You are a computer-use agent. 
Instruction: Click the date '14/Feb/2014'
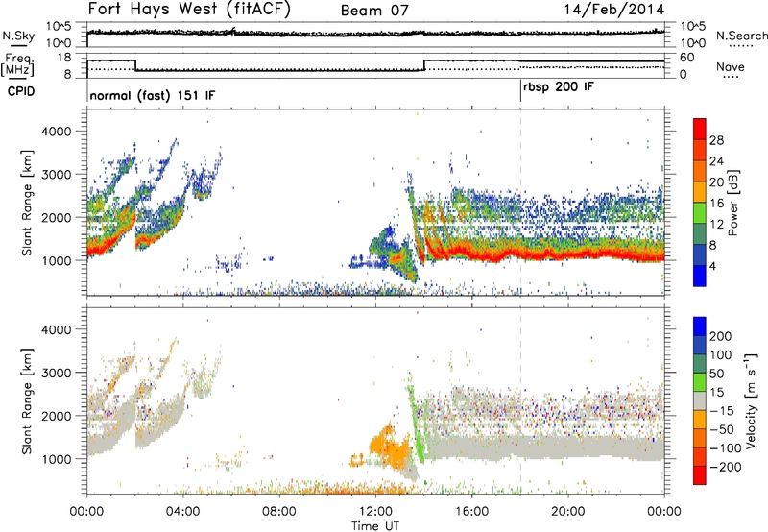pyautogui.click(x=614, y=10)
